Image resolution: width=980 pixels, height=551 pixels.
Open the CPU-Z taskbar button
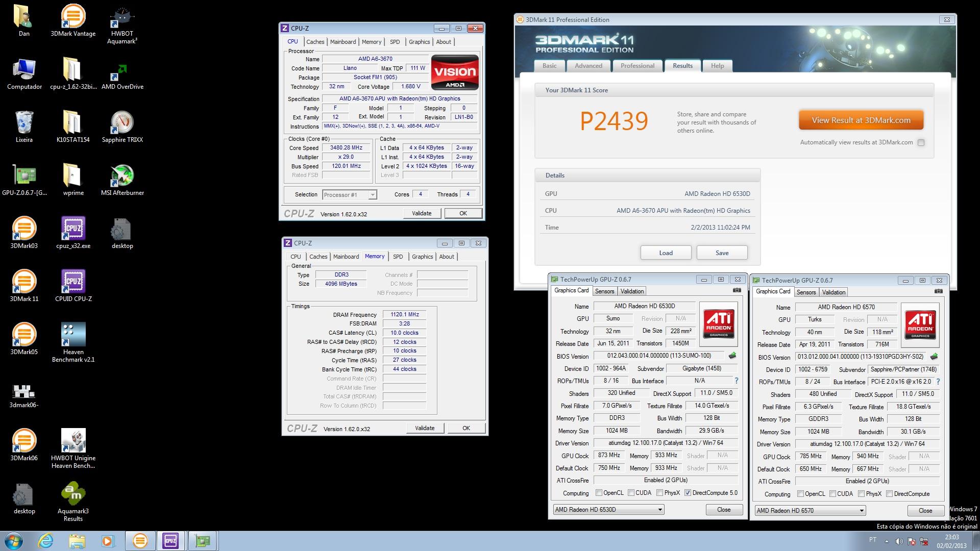click(170, 541)
